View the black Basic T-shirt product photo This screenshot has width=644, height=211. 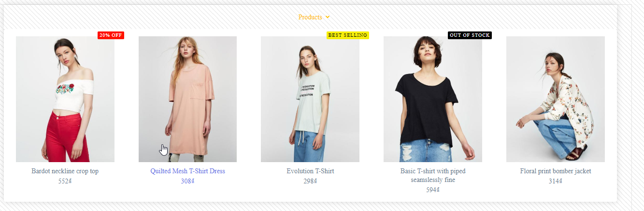point(433,99)
